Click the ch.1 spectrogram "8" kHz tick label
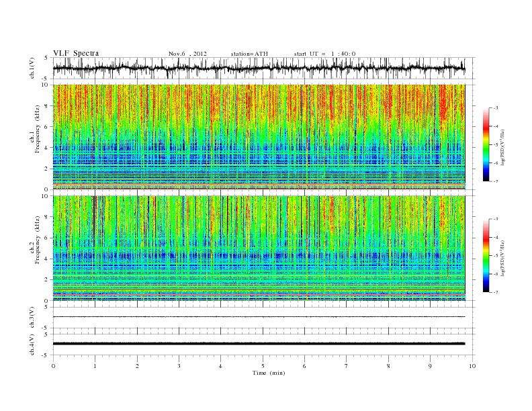Screen dimensions: 532x411 click(47, 106)
